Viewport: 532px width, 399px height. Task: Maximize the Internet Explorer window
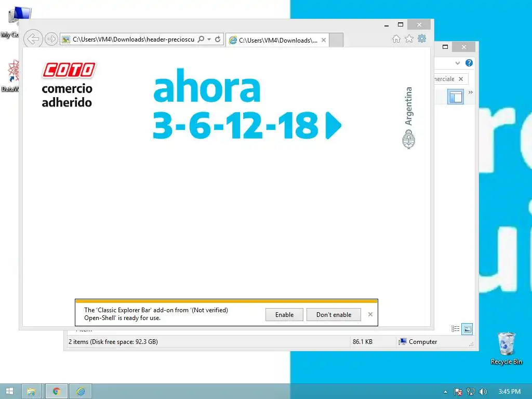[401, 24]
